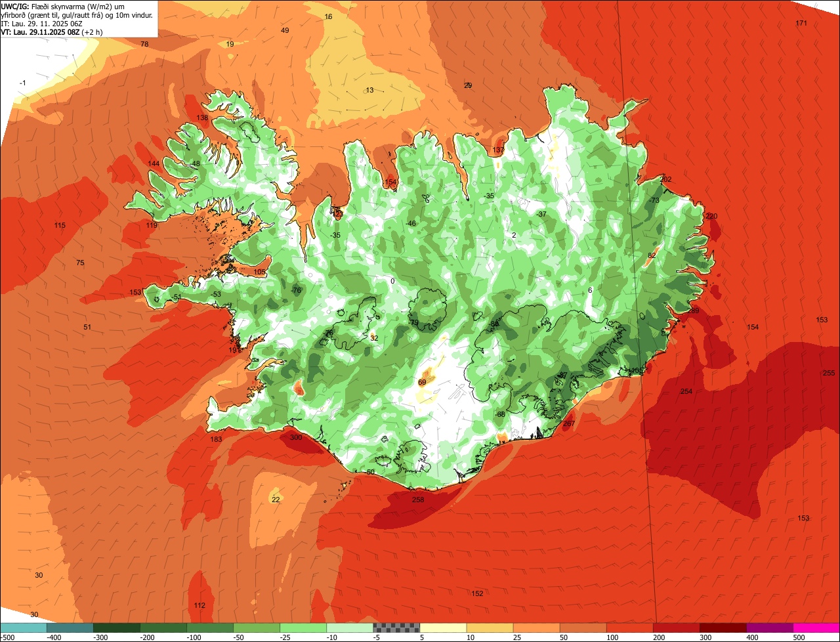Click the map value 267
The height and width of the screenshot is (642, 840).
tap(569, 423)
